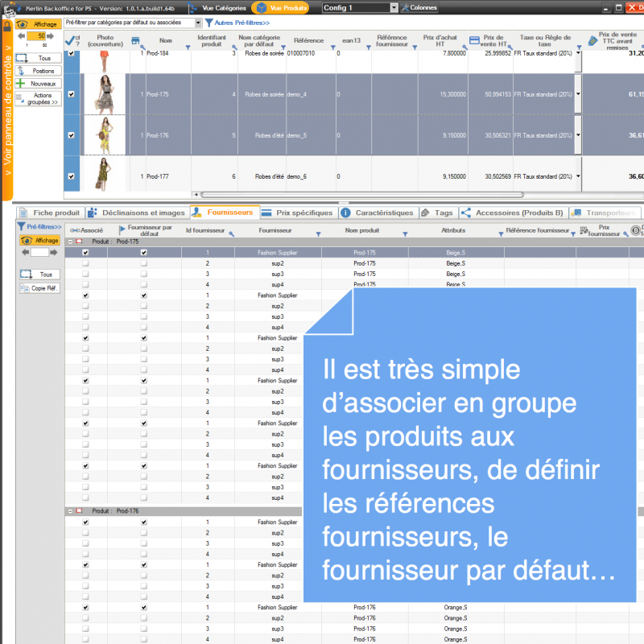Collapse the Produit Prod-175 group
The height and width of the screenshot is (644, 644).
tap(70, 242)
